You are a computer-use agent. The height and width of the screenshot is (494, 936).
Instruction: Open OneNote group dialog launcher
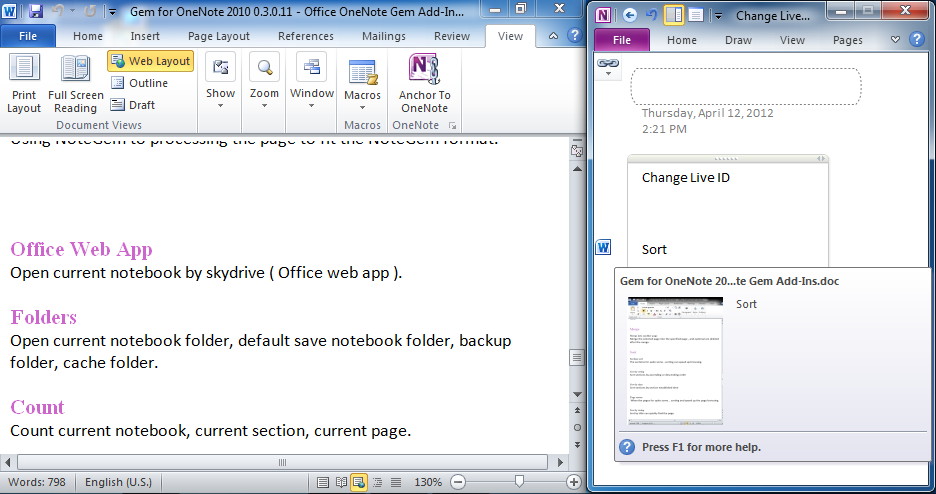pos(452,125)
